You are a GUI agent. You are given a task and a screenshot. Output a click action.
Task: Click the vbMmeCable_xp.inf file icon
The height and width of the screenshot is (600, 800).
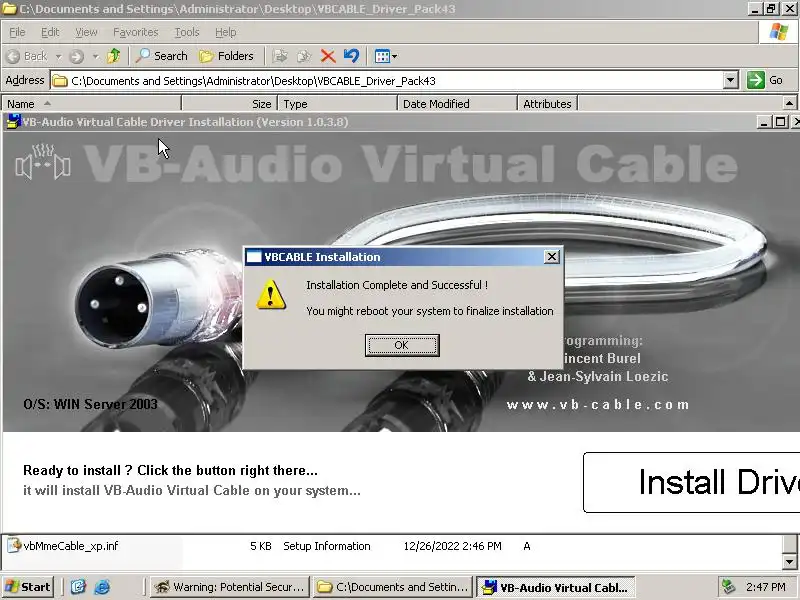coord(14,545)
